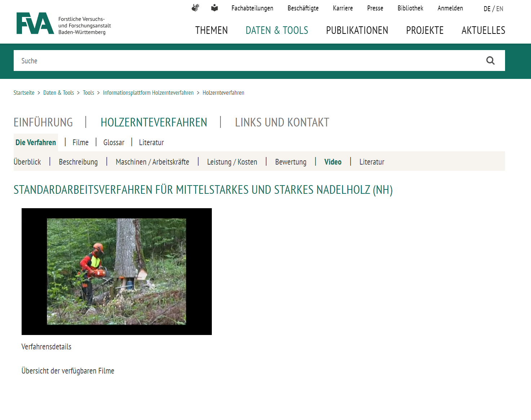Image resolution: width=531 pixels, height=420 pixels.
Task: Click the FVA logo
Action: pyautogui.click(x=63, y=24)
